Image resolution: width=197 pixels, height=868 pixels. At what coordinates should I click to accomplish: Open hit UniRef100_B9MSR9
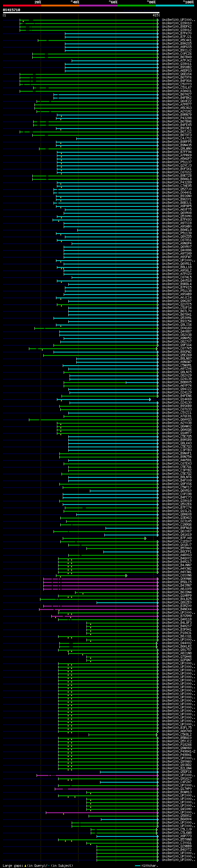tap(177, 440)
